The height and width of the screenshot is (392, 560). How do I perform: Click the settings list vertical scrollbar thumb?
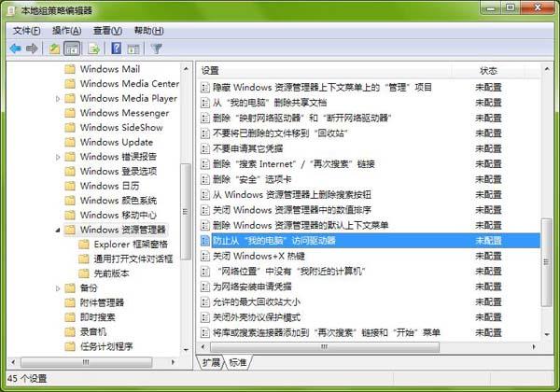pos(546,262)
